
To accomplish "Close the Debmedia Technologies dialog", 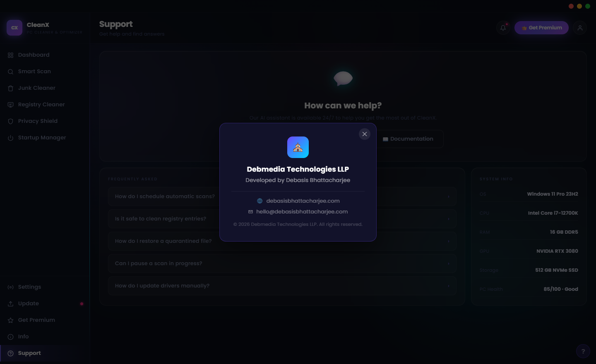I will pos(365,134).
